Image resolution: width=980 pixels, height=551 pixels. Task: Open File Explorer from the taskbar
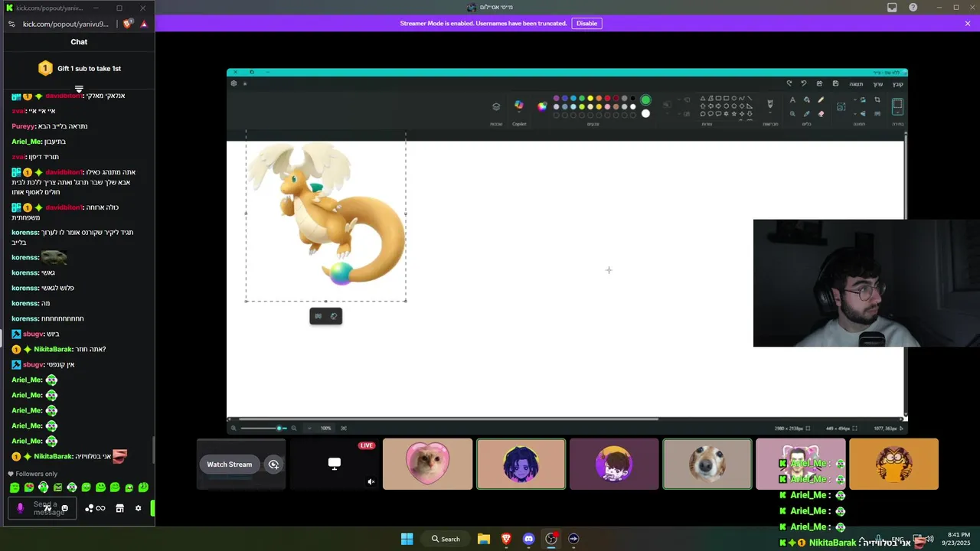484,539
